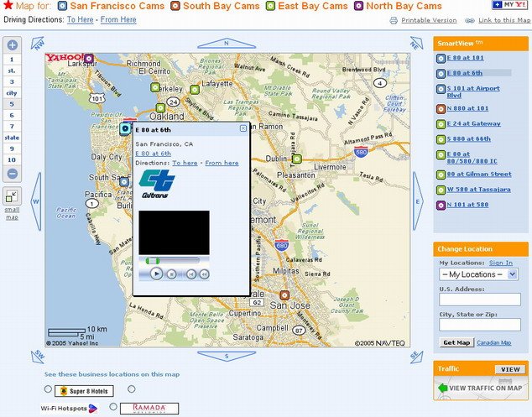Click the City, State or Zip field
This screenshot has height=417, width=532.
(480, 325)
